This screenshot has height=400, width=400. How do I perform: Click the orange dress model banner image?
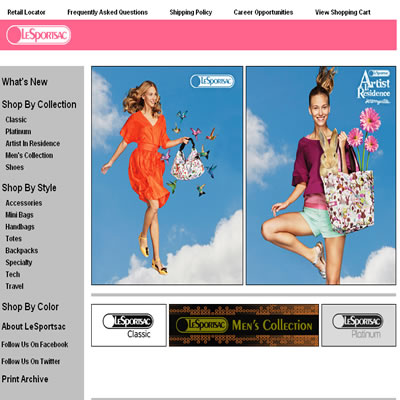click(167, 175)
